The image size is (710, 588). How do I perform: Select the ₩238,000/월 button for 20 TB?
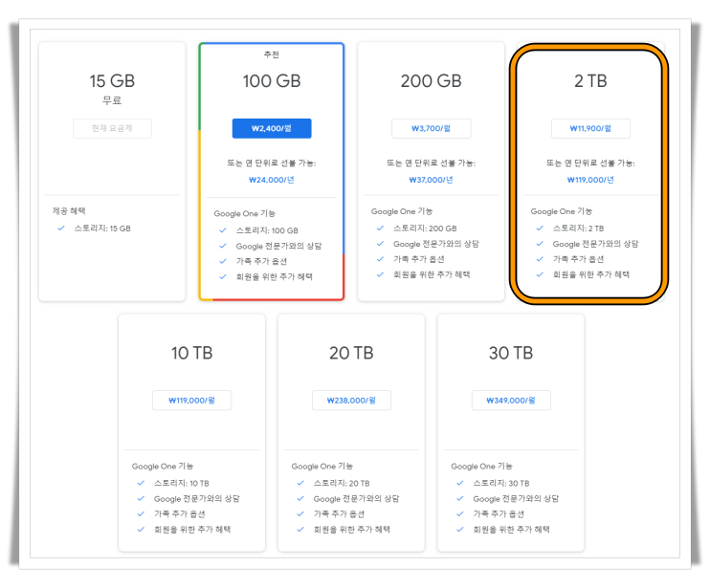(x=351, y=401)
